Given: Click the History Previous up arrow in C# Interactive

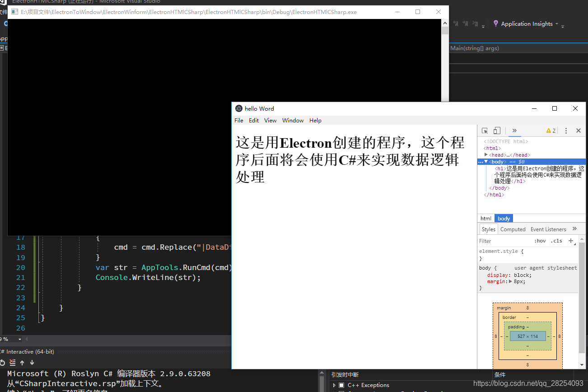Looking at the screenshot, I should click(x=22, y=363).
